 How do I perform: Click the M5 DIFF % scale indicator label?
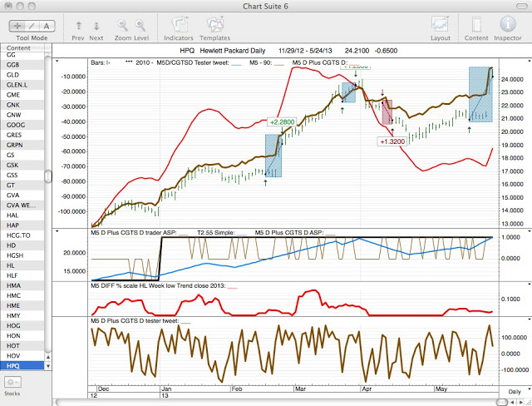click(x=158, y=286)
